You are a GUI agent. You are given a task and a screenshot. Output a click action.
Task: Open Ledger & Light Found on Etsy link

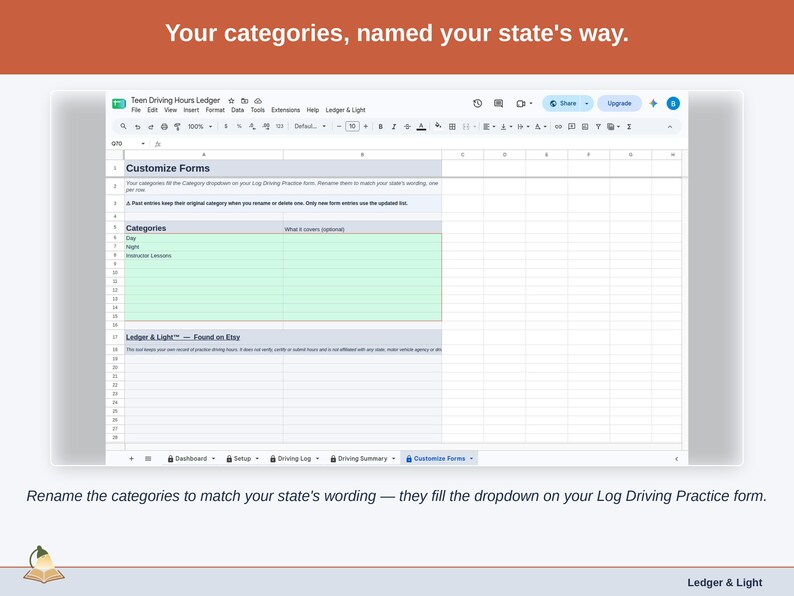183,337
